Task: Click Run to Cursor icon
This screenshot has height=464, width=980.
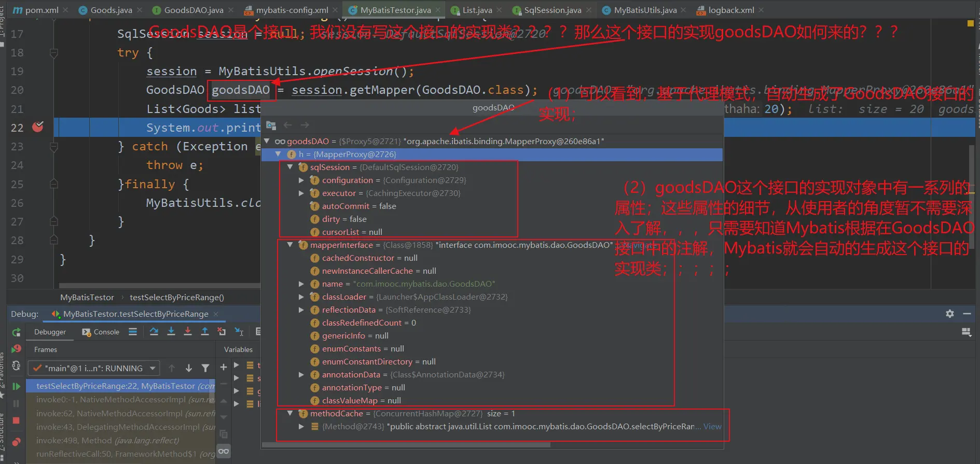Action: (239, 332)
